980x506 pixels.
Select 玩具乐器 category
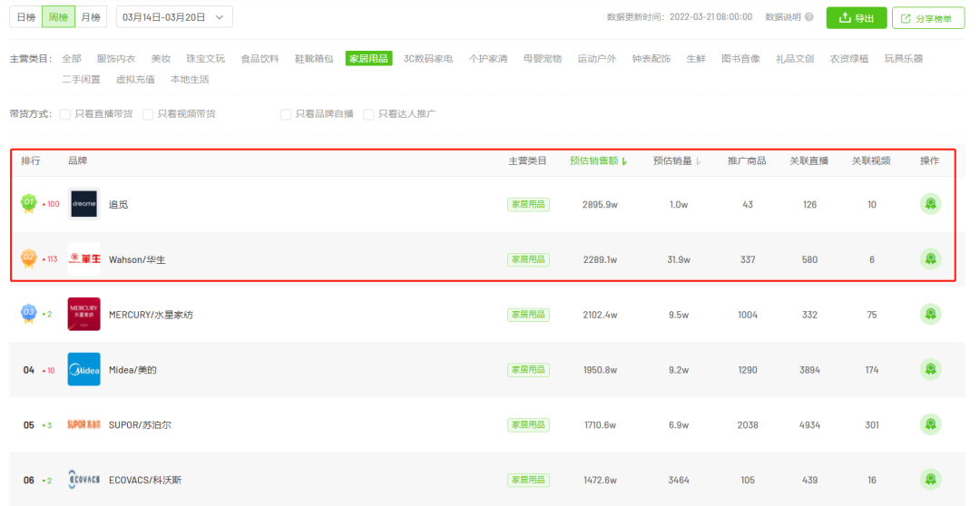coord(904,59)
